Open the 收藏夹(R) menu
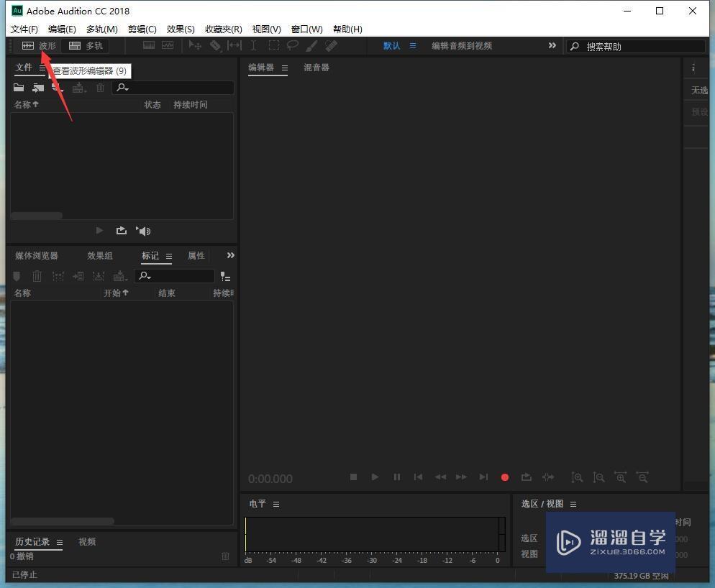This screenshot has height=588, width=715. [224, 29]
